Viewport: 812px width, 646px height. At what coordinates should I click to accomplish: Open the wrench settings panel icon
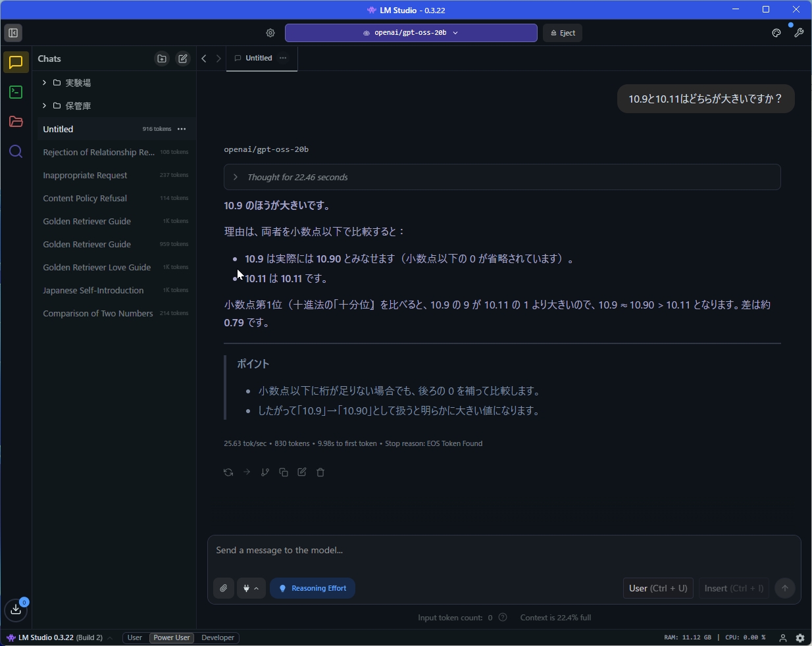[x=799, y=33]
